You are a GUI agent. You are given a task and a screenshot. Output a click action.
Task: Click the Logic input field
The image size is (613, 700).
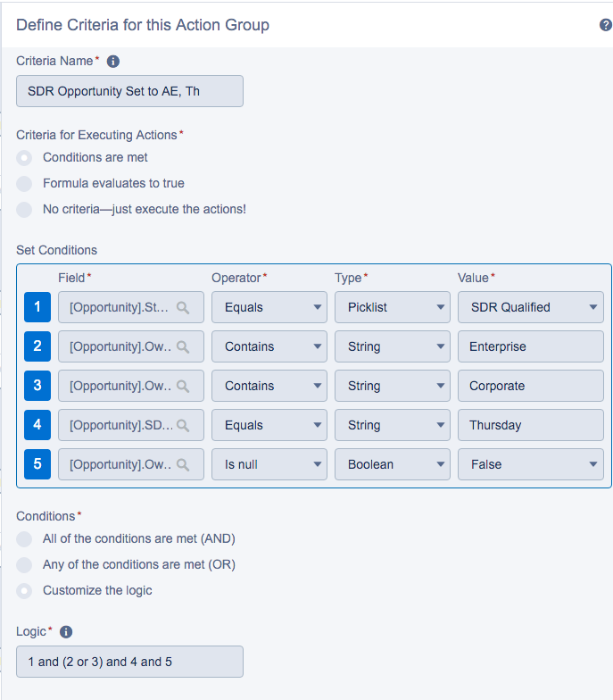pyautogui.click(x=129, y=662)
